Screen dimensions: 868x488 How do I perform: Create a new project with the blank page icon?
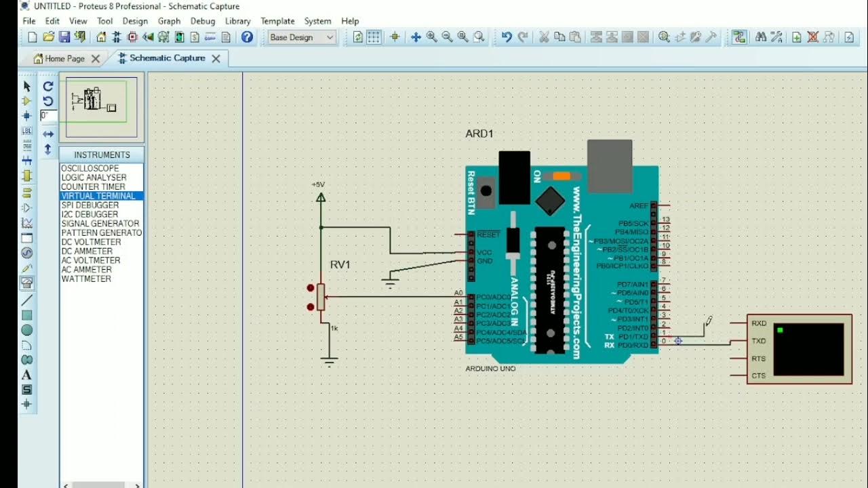(x=33, y=37)
